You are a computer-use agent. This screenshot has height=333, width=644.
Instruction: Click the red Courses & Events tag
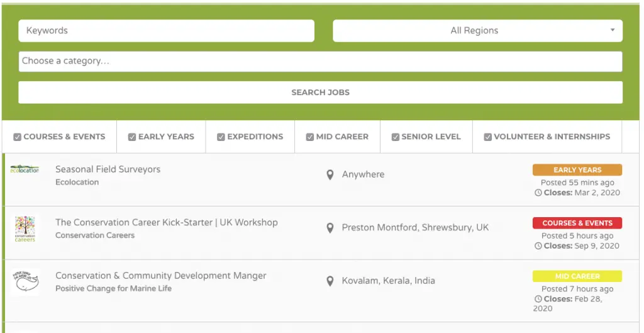[577, 223]
